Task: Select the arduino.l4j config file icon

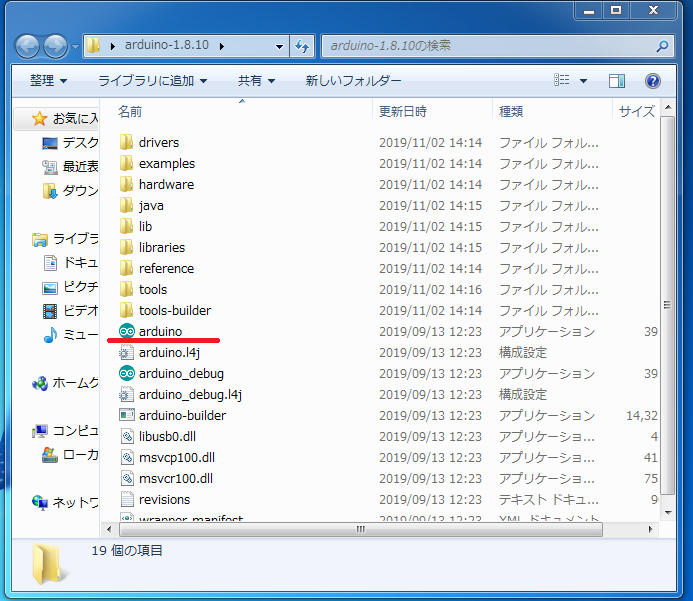Action: coord(126,353)
